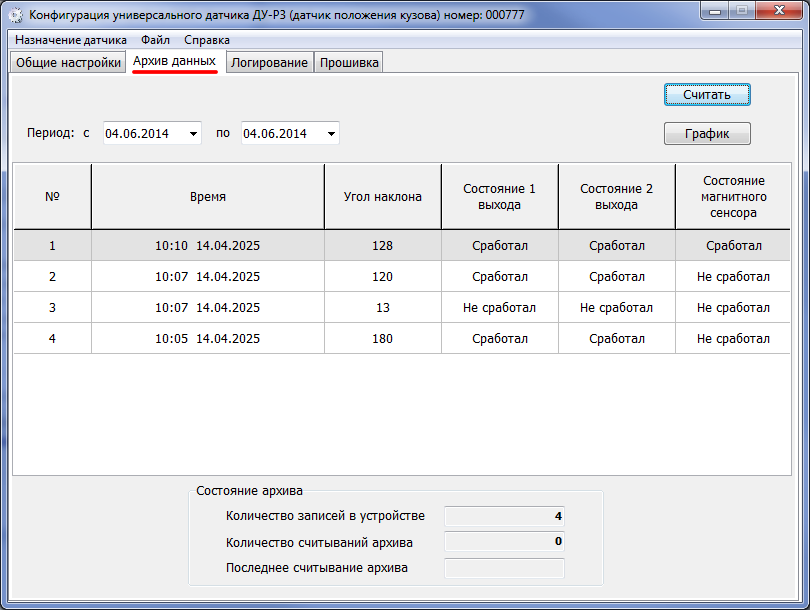The image size is (810, 610).
Task: Open the Прошивка tab
Action: (x=349, y=62)
